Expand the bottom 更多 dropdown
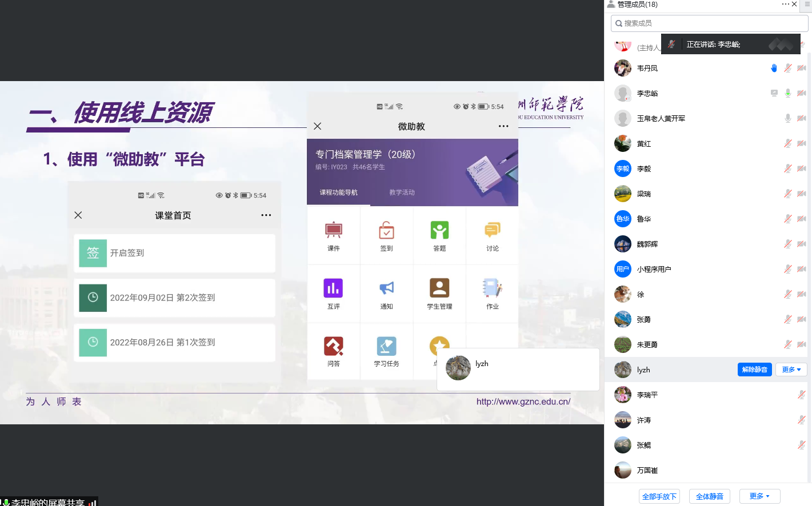The height and width of the screenshot is (506, 812). (759, 496)
